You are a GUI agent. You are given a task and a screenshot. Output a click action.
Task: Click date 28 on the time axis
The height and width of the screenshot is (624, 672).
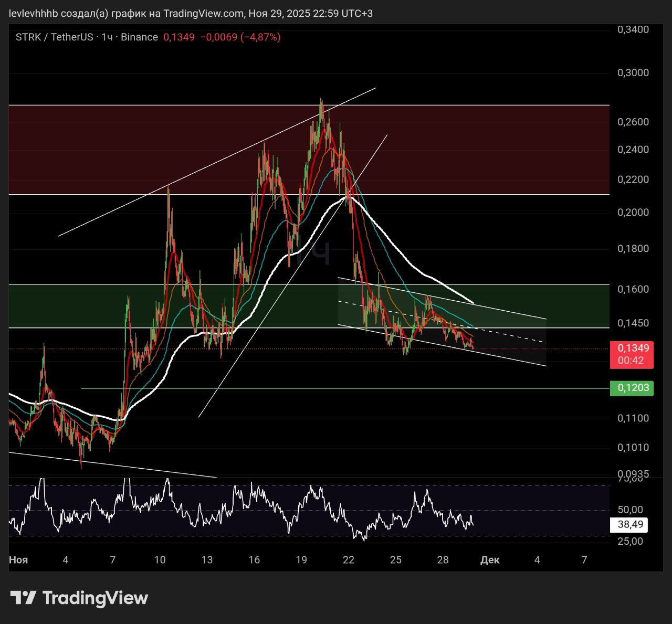tap(443, 560)
